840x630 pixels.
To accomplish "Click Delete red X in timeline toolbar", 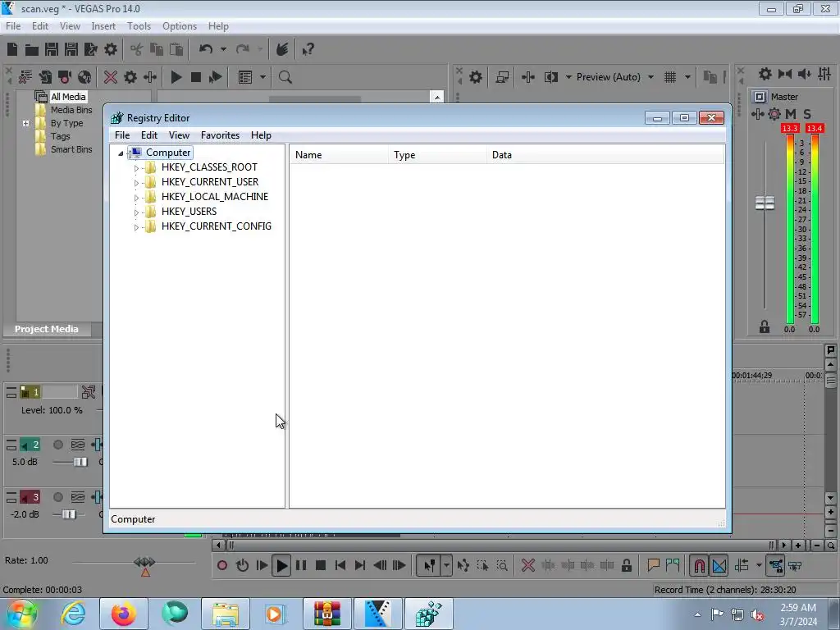I will point(528,565).
